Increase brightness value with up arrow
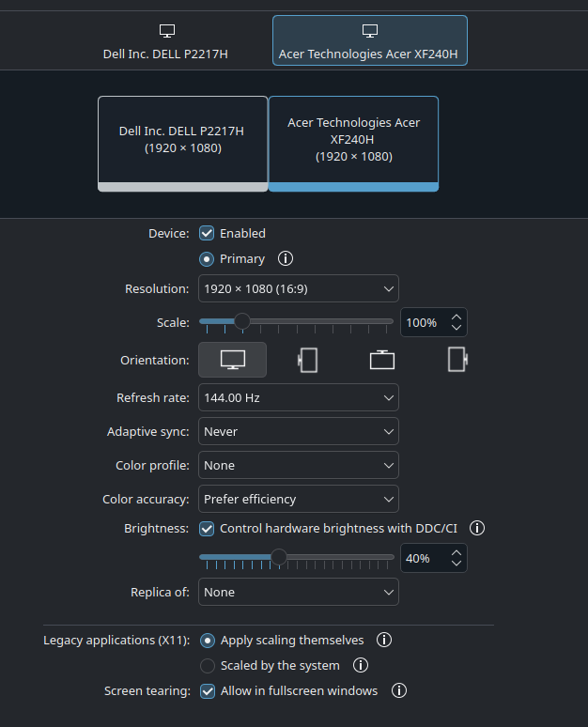The image size is (588, 727). click(x=456, y=553)
